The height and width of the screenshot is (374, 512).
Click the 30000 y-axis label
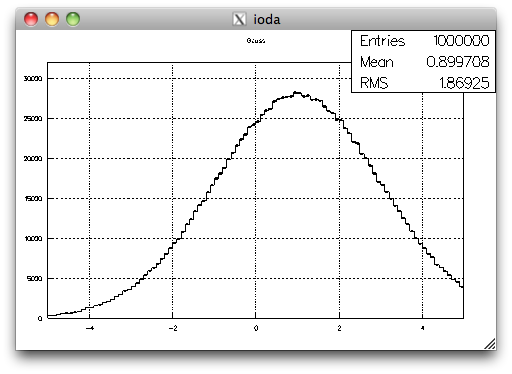coord(33,79)
